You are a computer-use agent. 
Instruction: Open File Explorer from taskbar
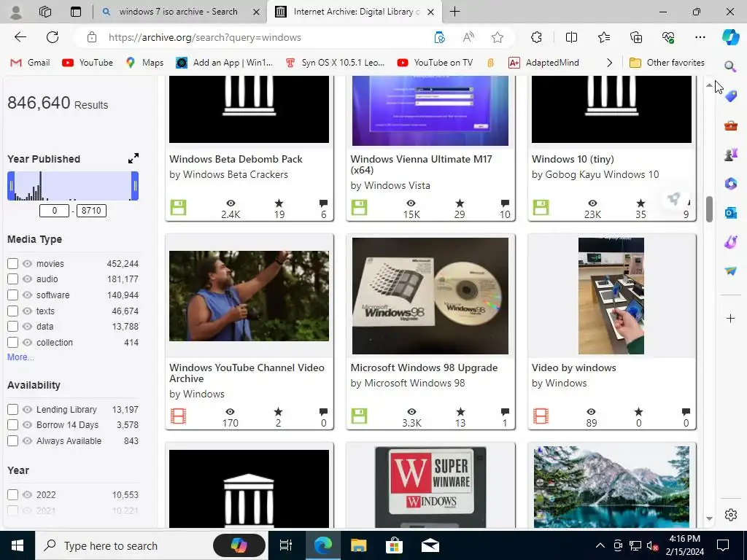358,545
